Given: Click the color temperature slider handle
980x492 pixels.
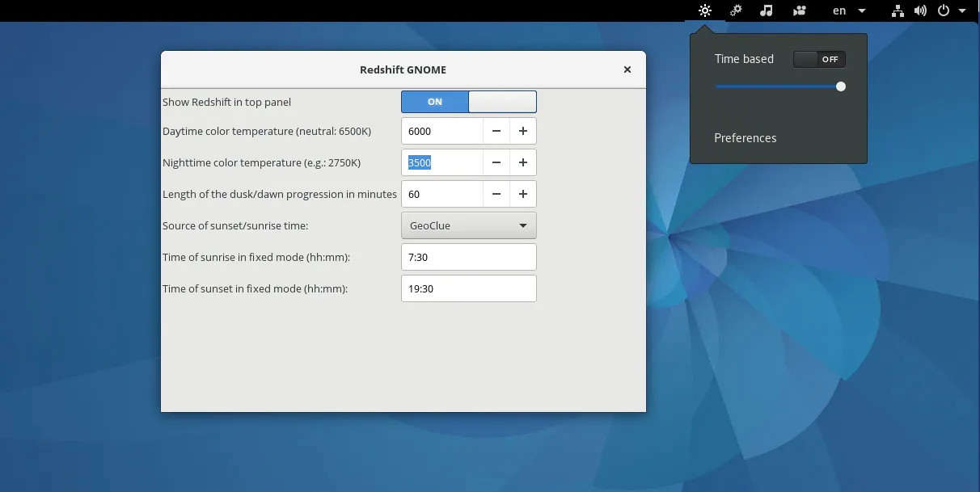Looking at the screenshot, I should (x=841, y=86).
